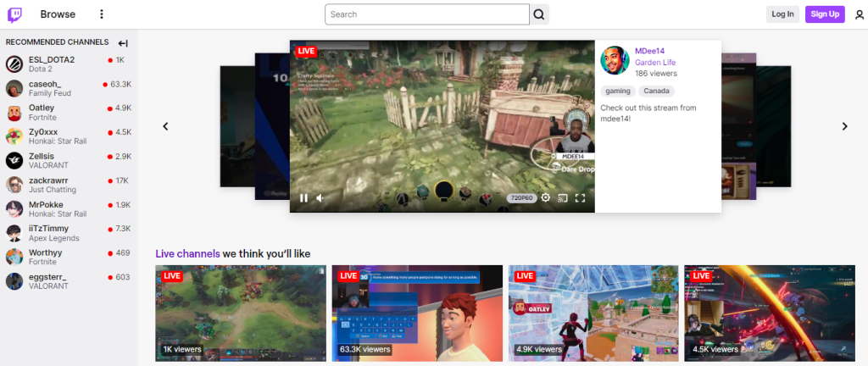Screen dimensions: 868x366
Task: Click the 186 viewers text
Action: point(655,74)
